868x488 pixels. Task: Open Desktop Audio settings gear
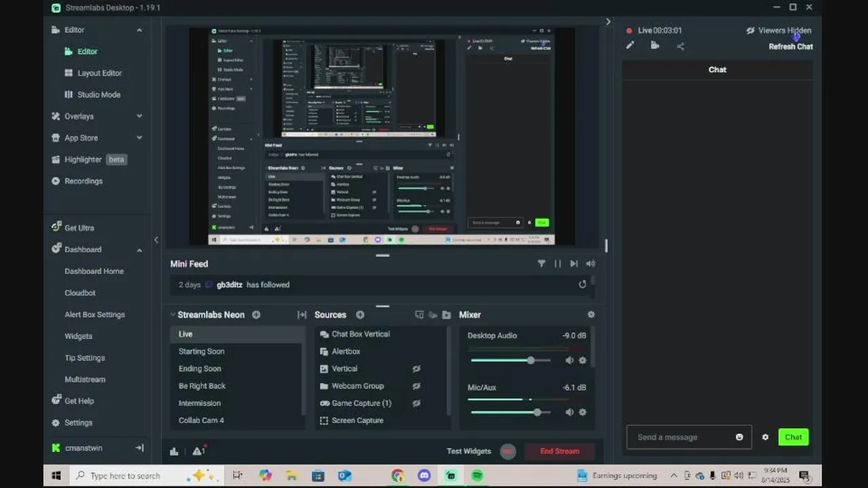[x=583, y=361]
